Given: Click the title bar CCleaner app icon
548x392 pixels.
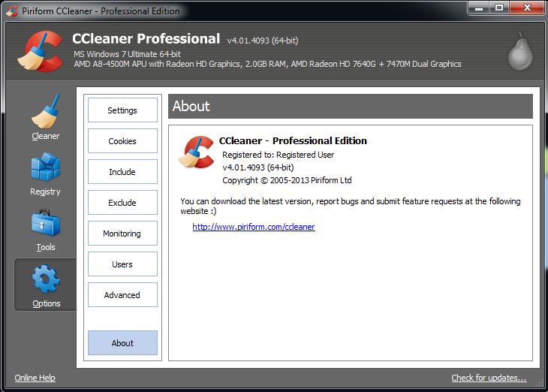Looking at the screenshot, I should (x=12, y=11).
